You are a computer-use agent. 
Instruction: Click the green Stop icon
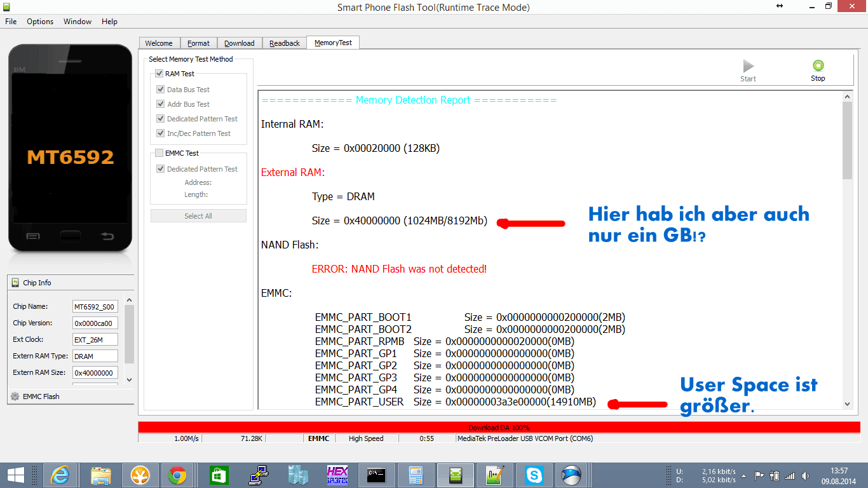[818, 65]
